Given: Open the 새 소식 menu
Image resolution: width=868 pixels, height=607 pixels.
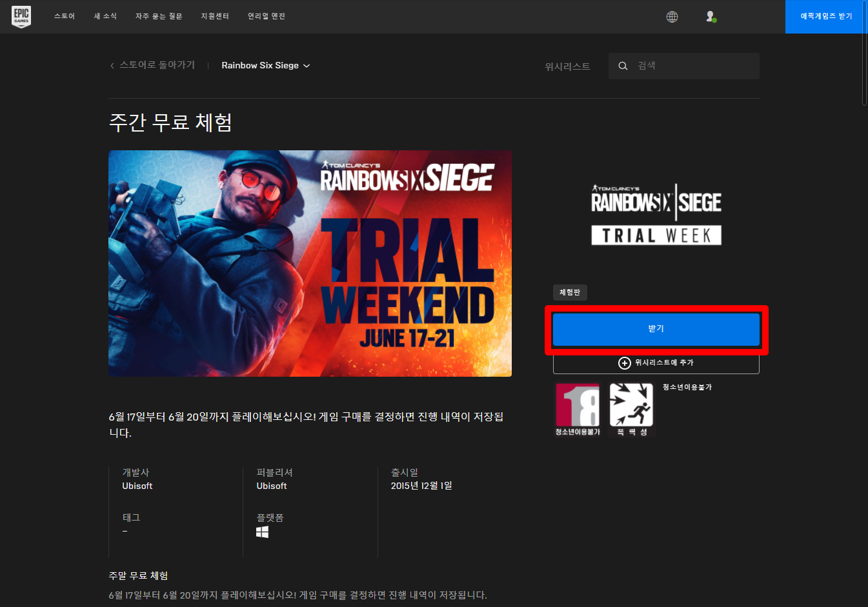Looking at the screenshot, I should point(105,17).
